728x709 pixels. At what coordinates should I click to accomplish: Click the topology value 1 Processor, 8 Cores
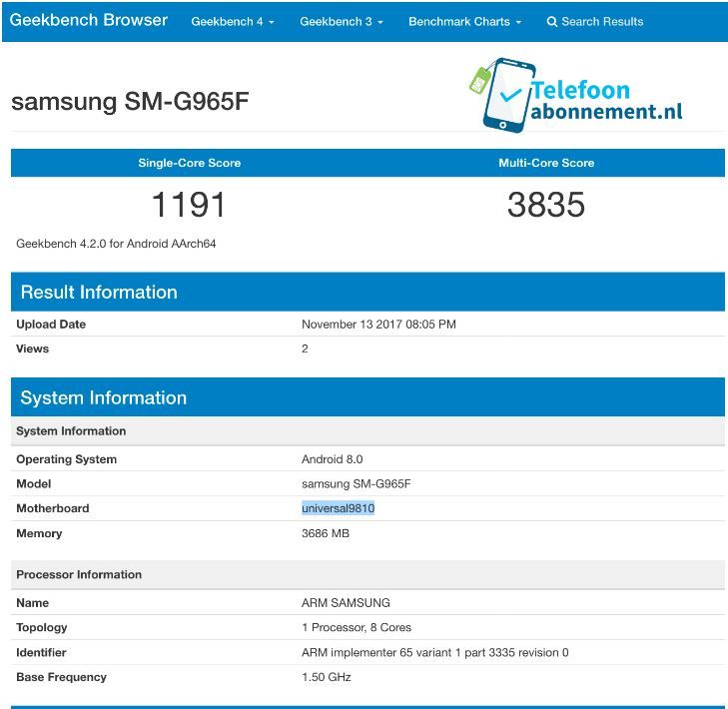pyautogui.click(x=357, y=627)
